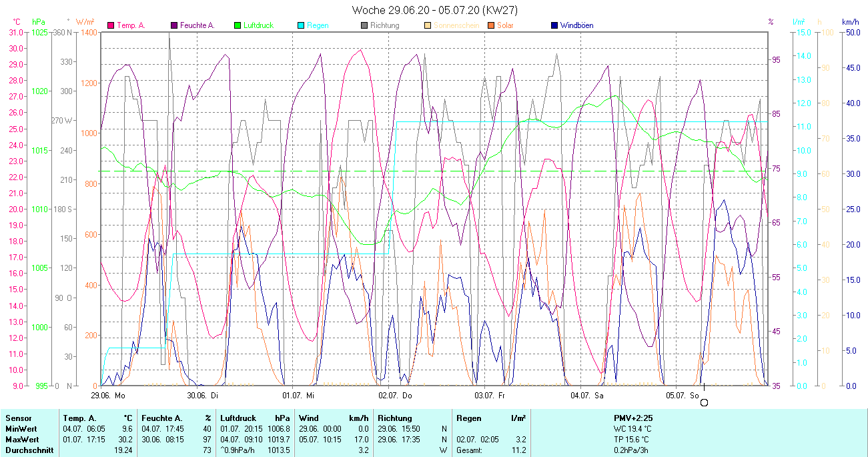Image resolution: width=868 pixels, height=457 pixels.
Task: Click minimum pressure value '1006.8'
Action: (x=278, y=428)
